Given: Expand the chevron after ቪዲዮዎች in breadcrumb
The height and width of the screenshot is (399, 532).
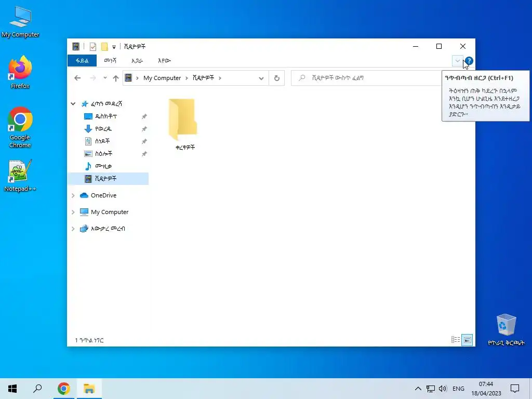Looking at the screenshot, I should tap(220, 78).
